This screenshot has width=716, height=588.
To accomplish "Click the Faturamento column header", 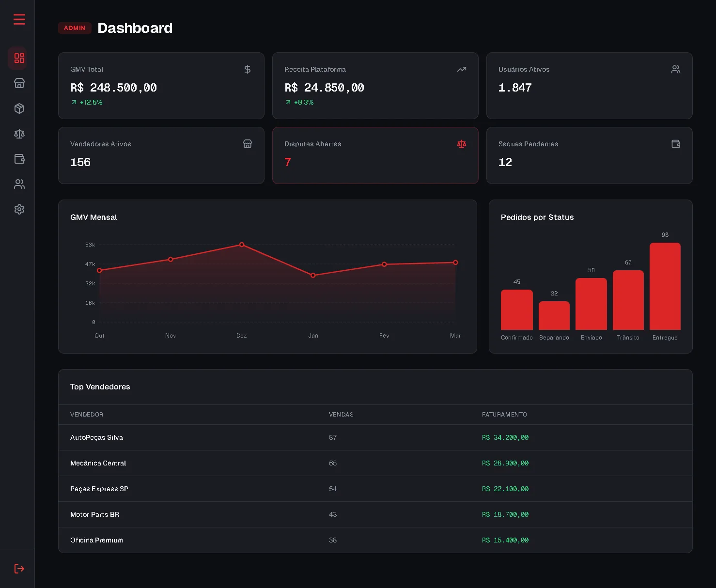I will pos(504,415).
